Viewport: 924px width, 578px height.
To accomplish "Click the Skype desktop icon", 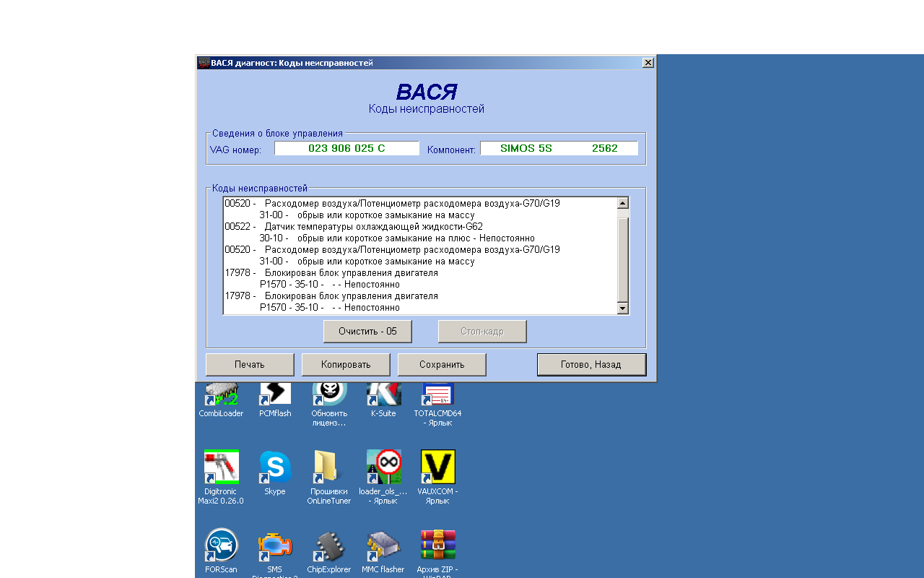I will point(275,468).
